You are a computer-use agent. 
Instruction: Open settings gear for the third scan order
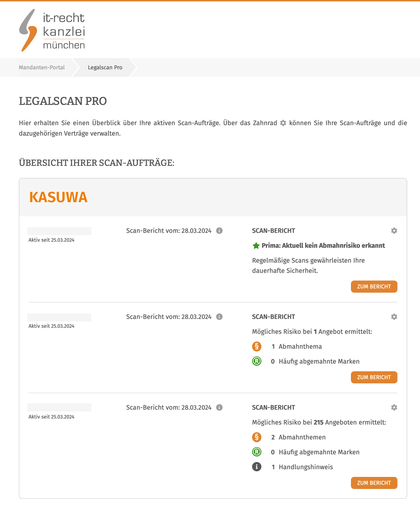pos(394,407)
